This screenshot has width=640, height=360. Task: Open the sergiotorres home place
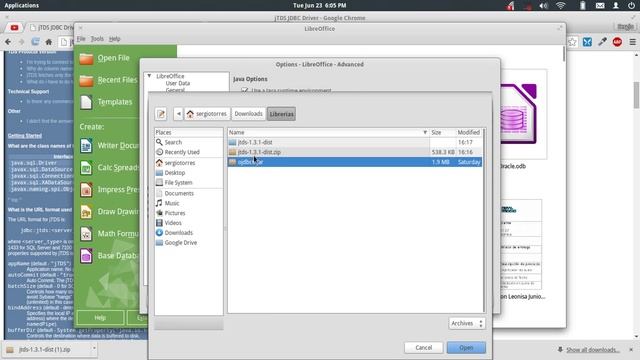pyautogui.click(x=189, y=163)
